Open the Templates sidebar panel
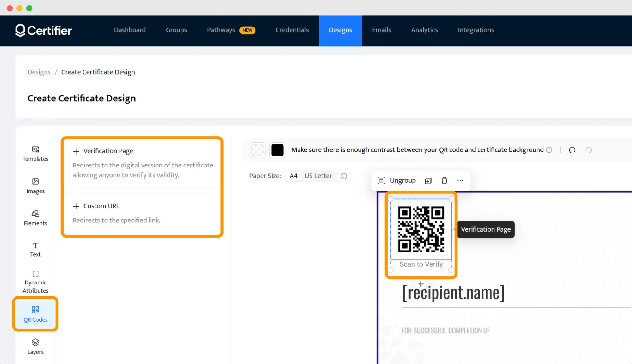This screenshot has width=632, height=364. (x=35, y=154)
